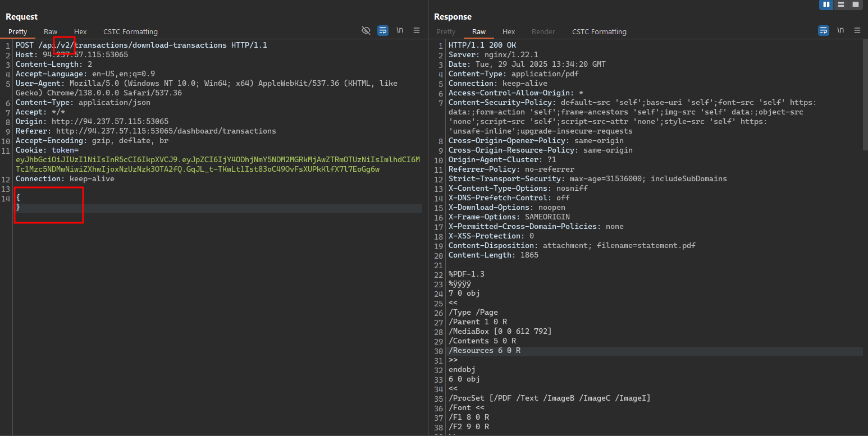Open Request panel hamburger options menu

tap(417, 30)
